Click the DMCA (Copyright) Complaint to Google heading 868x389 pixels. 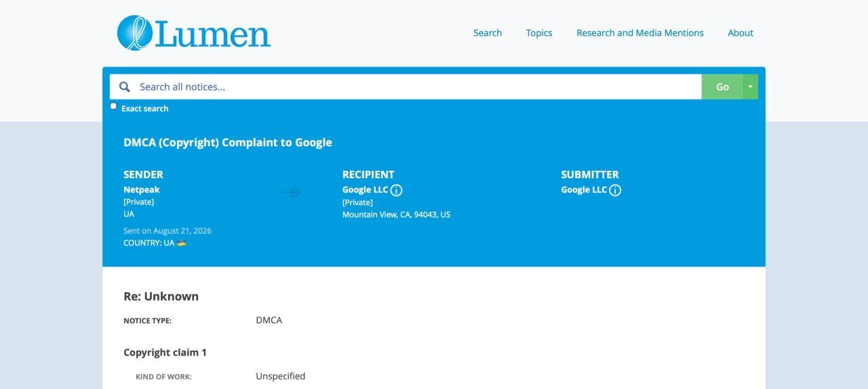coord(228,142)
